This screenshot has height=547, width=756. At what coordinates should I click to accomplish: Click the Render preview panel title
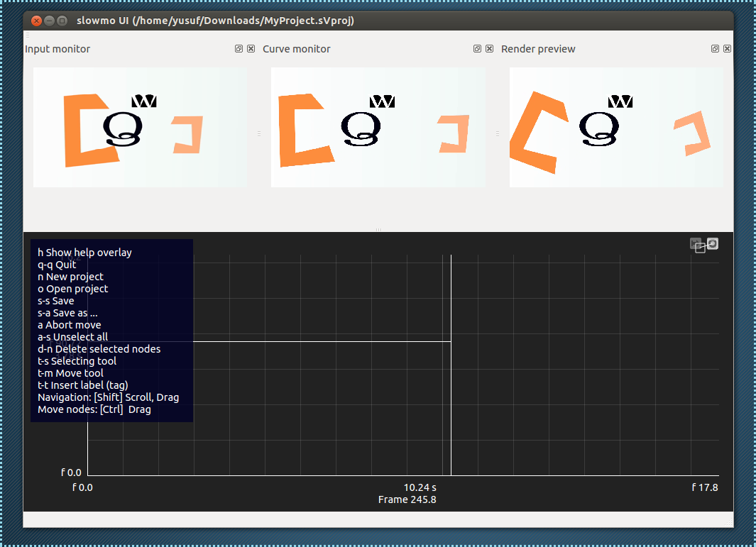click(x=538, y=49)
